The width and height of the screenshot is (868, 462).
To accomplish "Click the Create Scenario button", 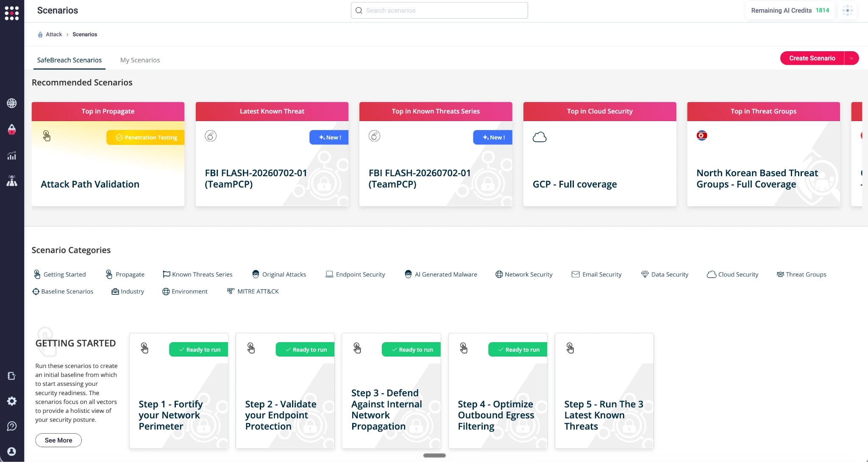I will [812, 58].
